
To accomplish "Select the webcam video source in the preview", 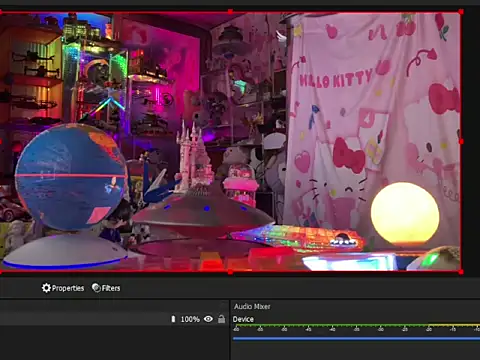I will tap(230, 142).
